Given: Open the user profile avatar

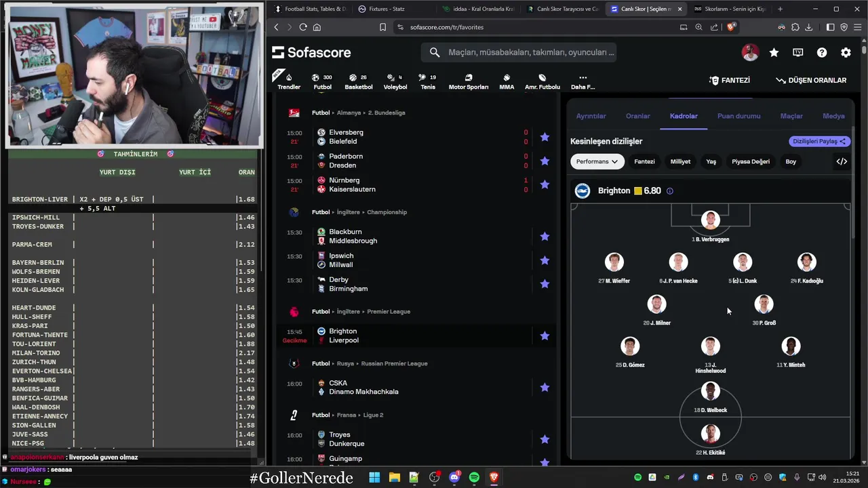Looking at the screenshot, I should tap(750, 52).
